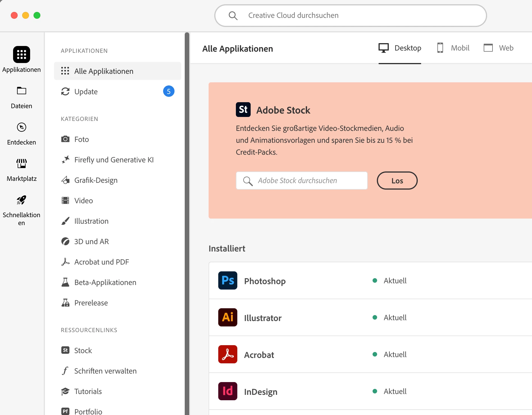The width and height of the screenshot is (532, 415).
Task: Open the Schnellaktionen rocket icon
Action: 22,200
